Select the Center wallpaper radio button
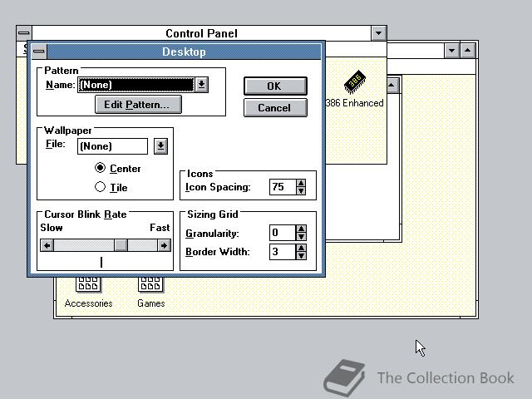This screenshot has height=399, width=532. (x=100, y=168)
